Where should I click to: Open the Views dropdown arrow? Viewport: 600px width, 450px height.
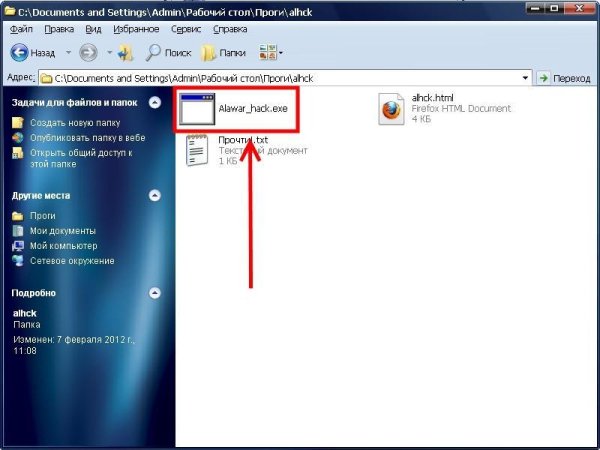[281, 53]
